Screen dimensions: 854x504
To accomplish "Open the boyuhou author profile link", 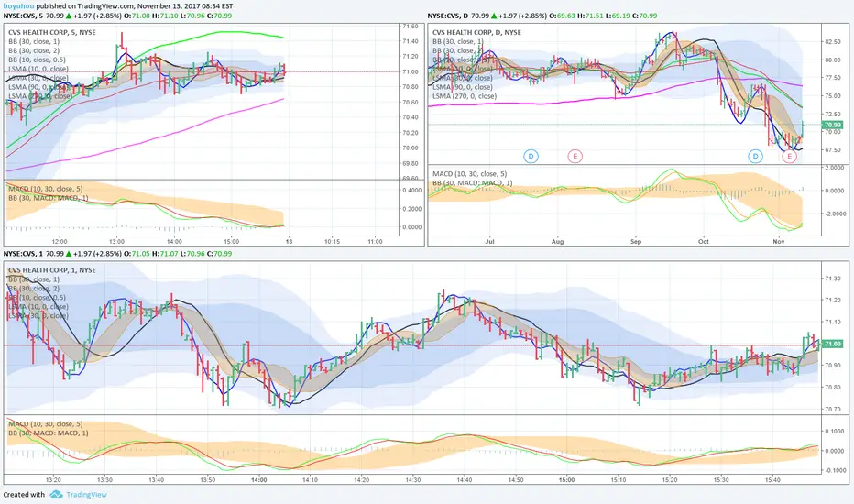I will point(18,6).
